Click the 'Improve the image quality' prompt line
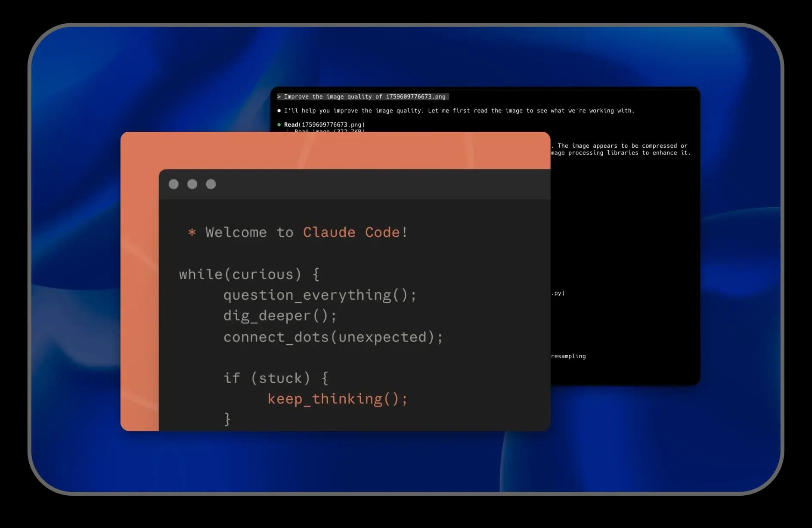The height and width of the screenshot is (528, 812). click(363, 96)
